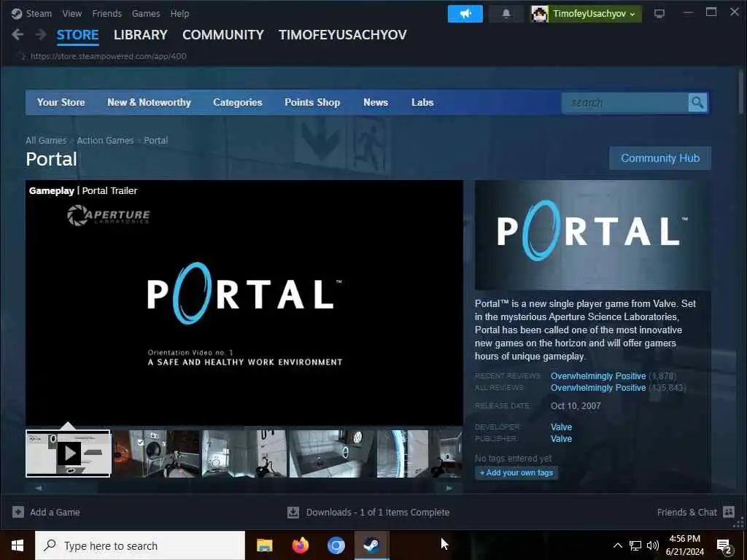Open the Community Hub button

659,158
